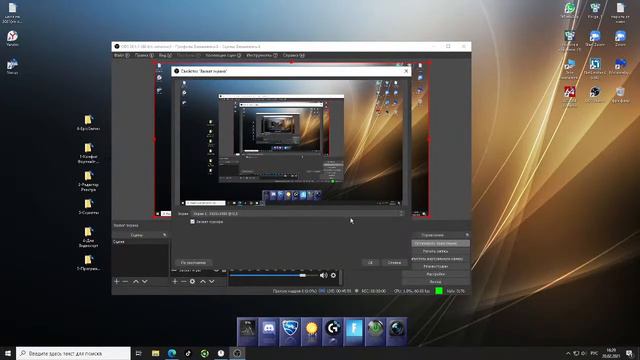The width and height of the screenshot is (640, 360).
Task: Open audio settings gear next to the speaker icon
Action: [333, 275]
